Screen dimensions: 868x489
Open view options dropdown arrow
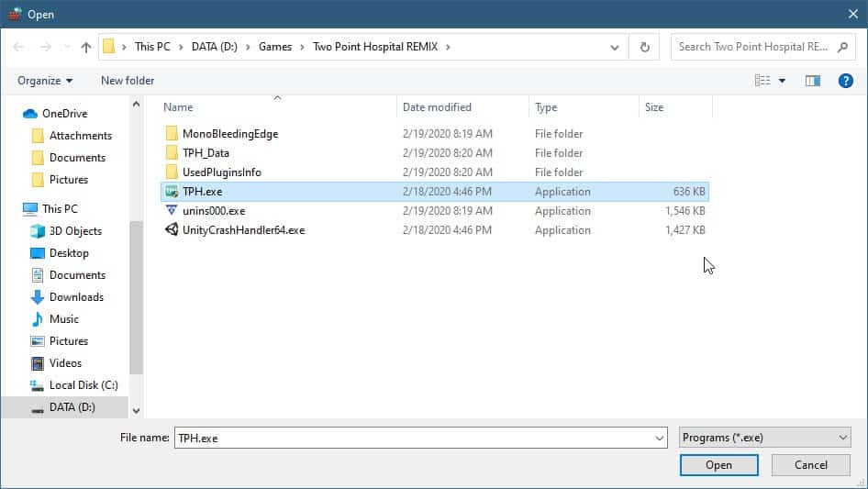click(782, 81)
